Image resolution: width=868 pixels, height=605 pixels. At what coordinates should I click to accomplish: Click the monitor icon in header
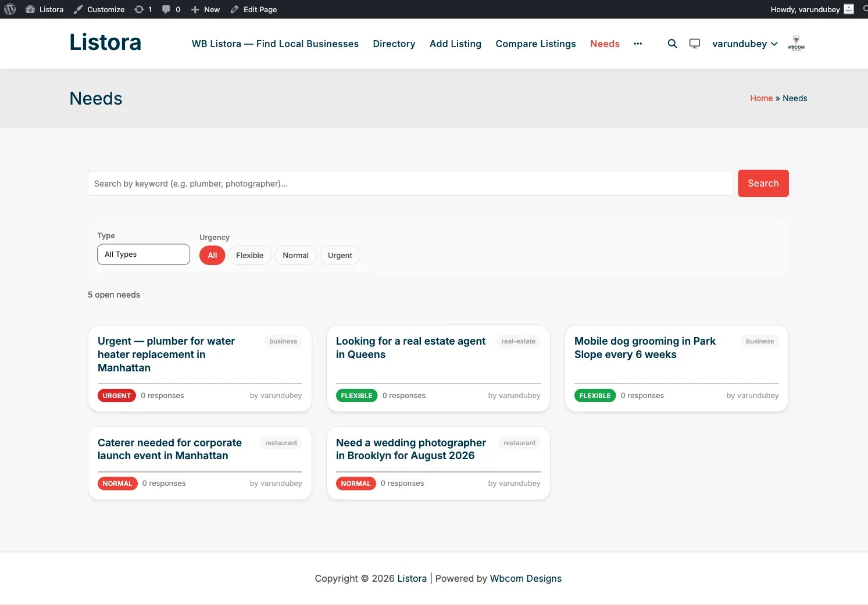[x=695, y=44]
